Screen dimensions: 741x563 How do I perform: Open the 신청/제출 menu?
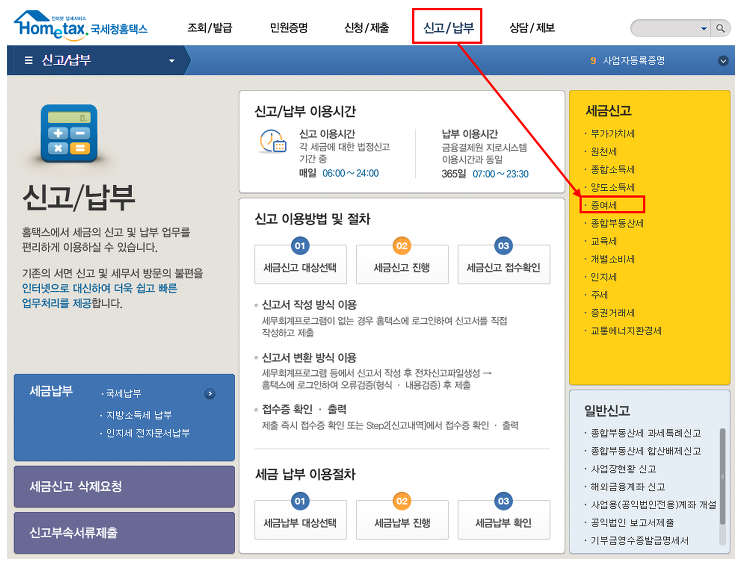coord(367,28)
